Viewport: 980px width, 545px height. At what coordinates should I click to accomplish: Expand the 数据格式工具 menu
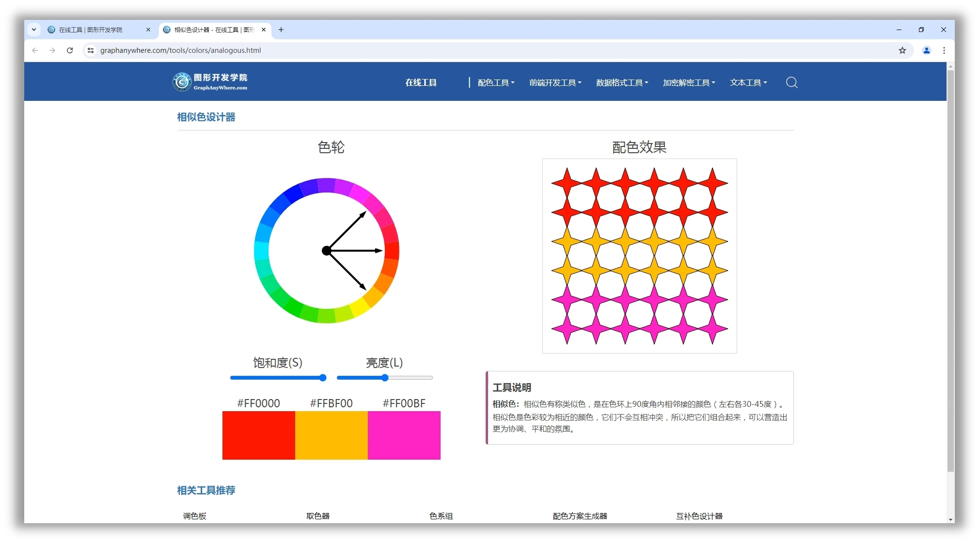click(622, 83)
